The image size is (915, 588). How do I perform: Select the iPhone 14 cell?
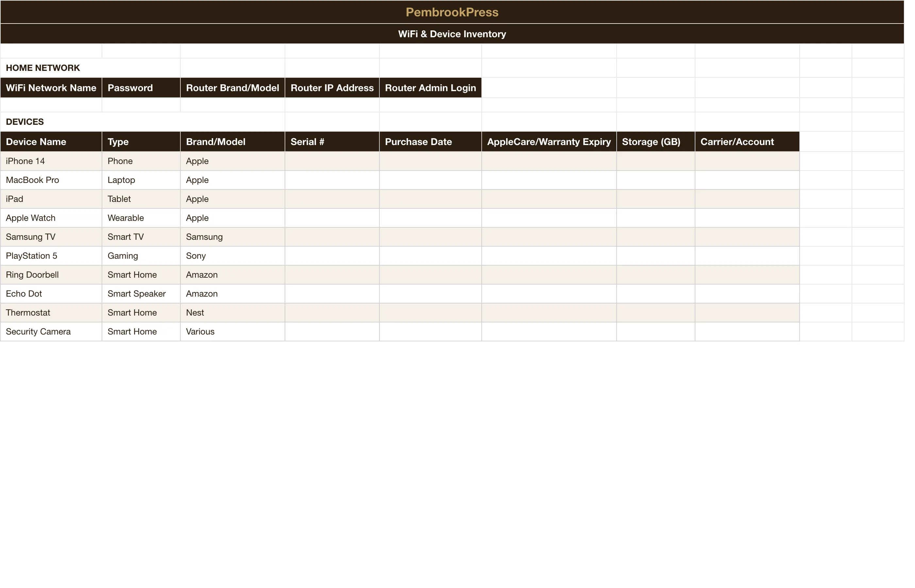pos(51,161)
